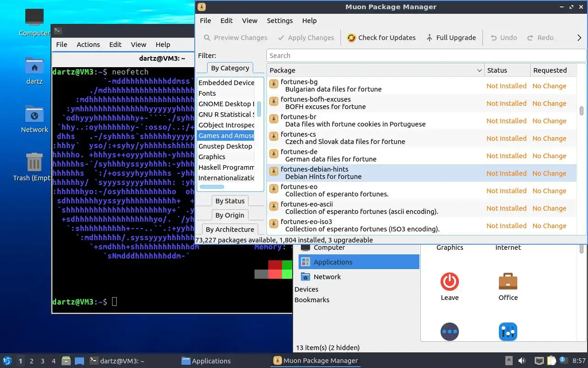
Task: Click the Check for Updates icon
Action: tap(351, 38)
